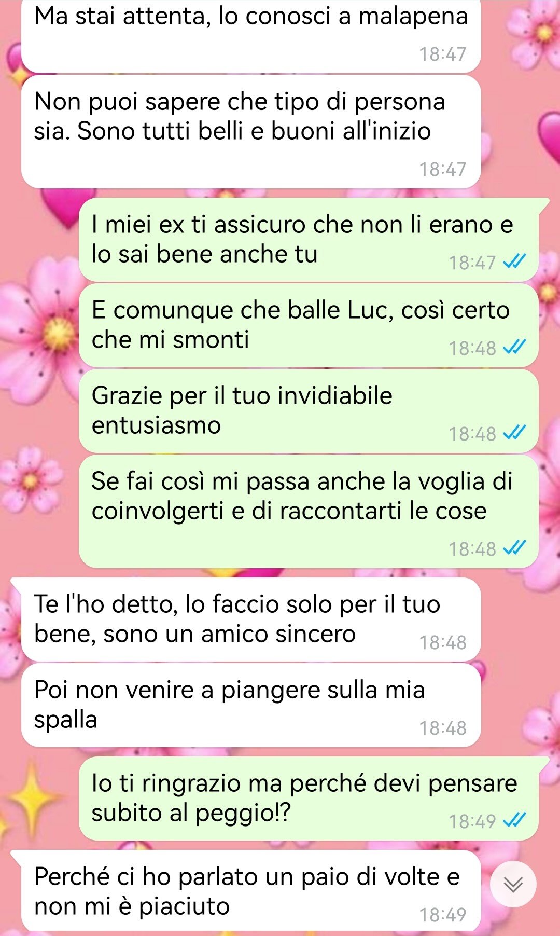
Task: Tap message 'Se fai così mi passa anche la voglia'
Action: point(309,512)
